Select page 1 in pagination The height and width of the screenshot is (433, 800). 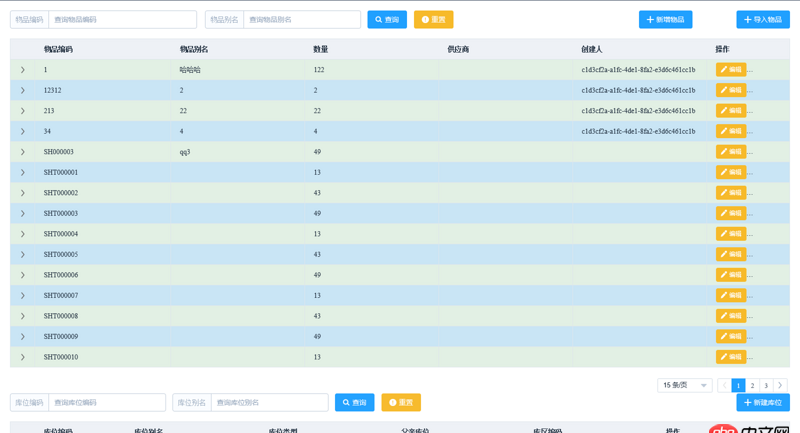click(738, 385)
